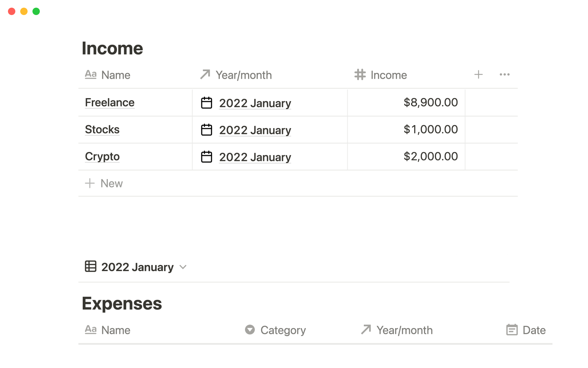Select the $2,000.00 income cell
This screenshot has width=588, height=368.
430,156
